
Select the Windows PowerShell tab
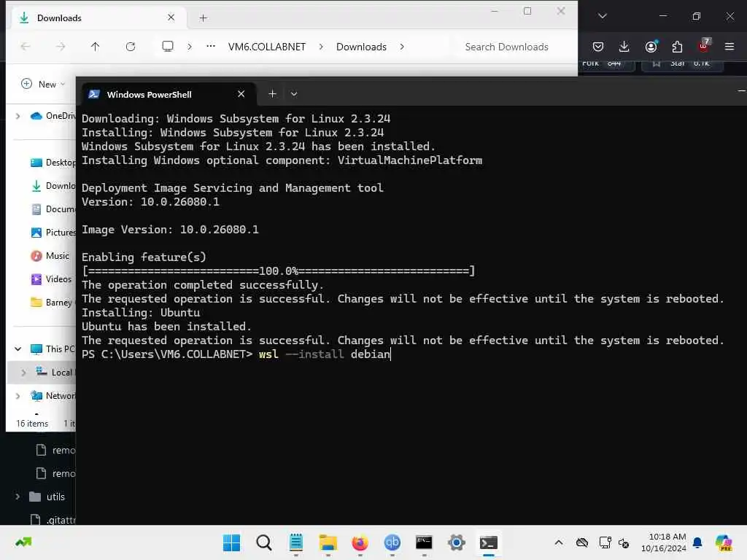tap(169, 94)
